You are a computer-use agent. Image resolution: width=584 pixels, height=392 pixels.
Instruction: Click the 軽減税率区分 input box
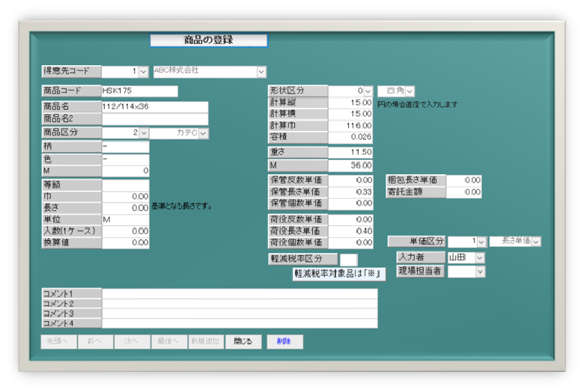pos(349,259)
